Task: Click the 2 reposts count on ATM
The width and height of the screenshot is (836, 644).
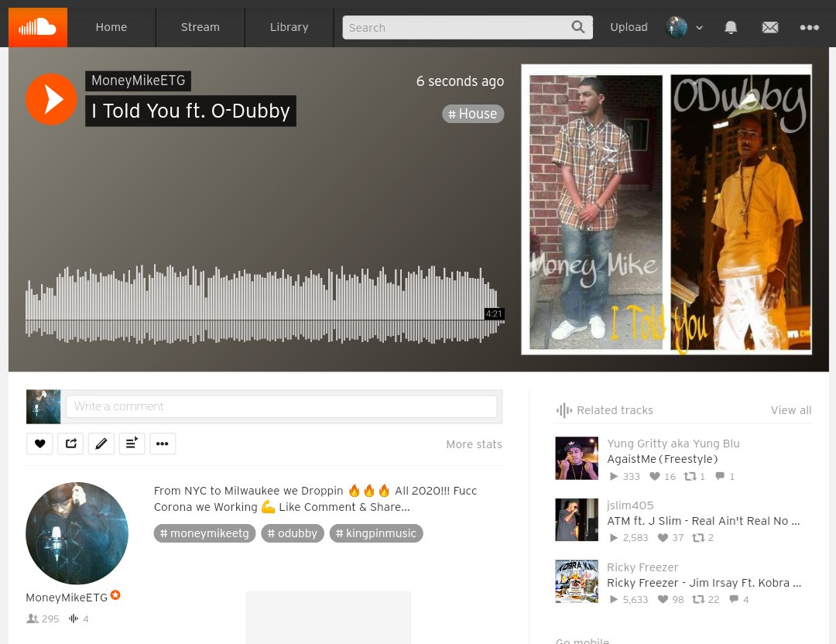Action: [703, 538]
